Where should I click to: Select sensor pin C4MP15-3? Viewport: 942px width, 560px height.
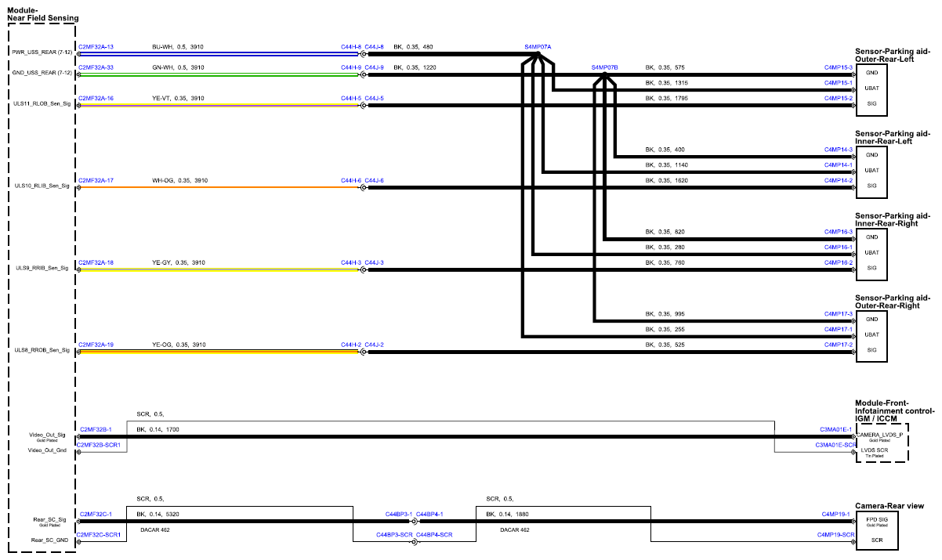(x=839, y=67)
